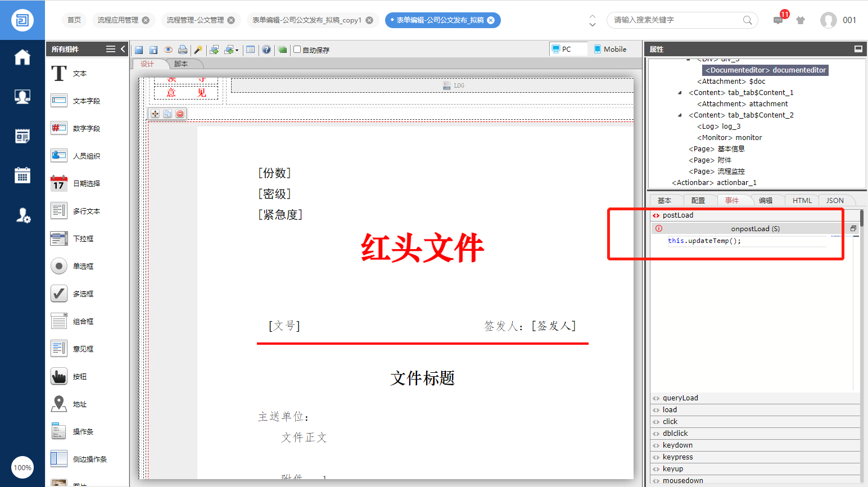Select the <Monitor> monitor tree node
The height and width of the screenshot is (487, 868).
[730, 138]
